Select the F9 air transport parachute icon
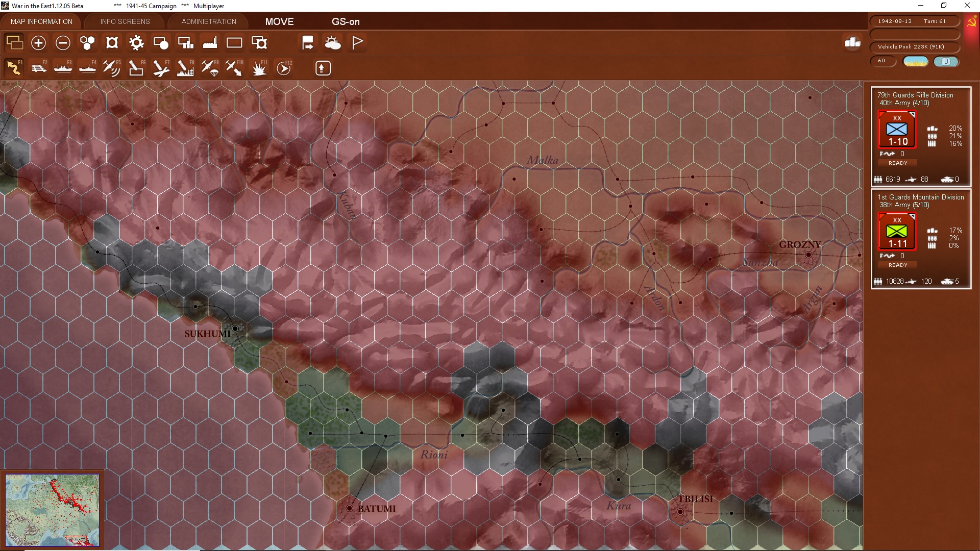Image resolution: width=980 pixels, height=551 pixels. point(210,68)
